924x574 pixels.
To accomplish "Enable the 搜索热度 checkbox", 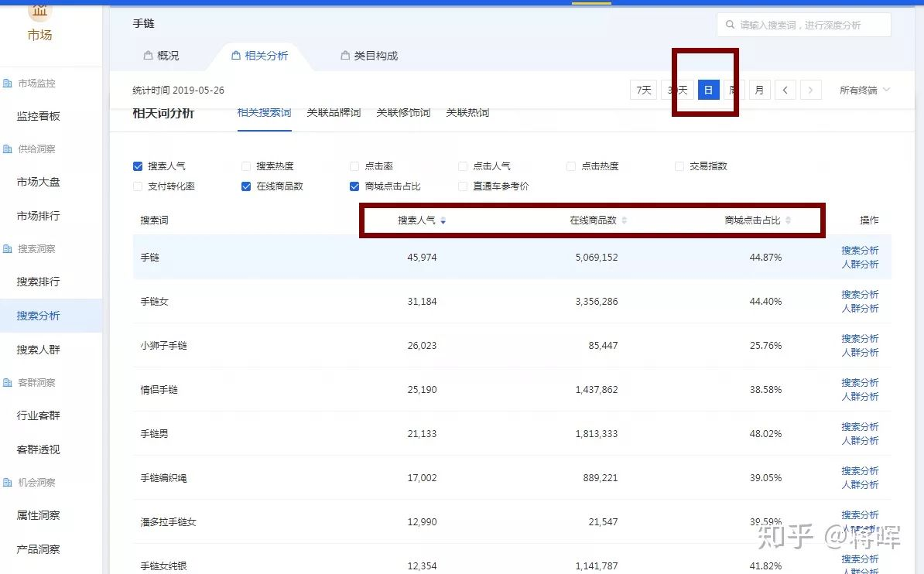I will click(246, 166).
